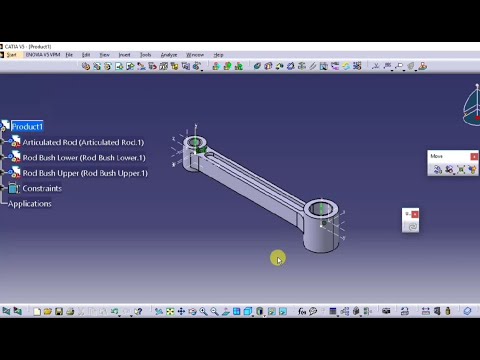Select Product1 in the specification tree

pyautogui.click(x=27, y=127)
